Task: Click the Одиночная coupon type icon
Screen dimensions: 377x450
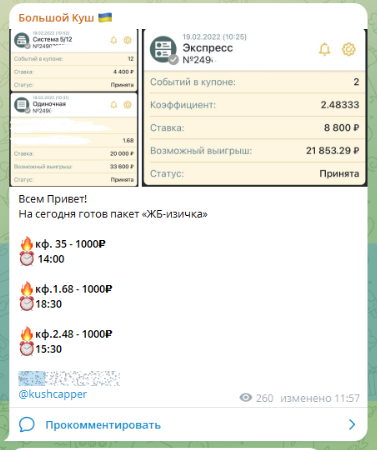Action: 22,105
